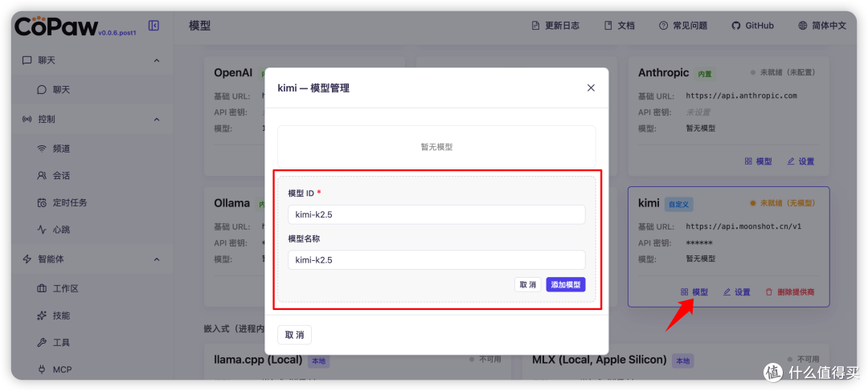This screenshot has height=391, width=868.
Task: Click the 模型 ID input field
Action: (x=436, y=214)
